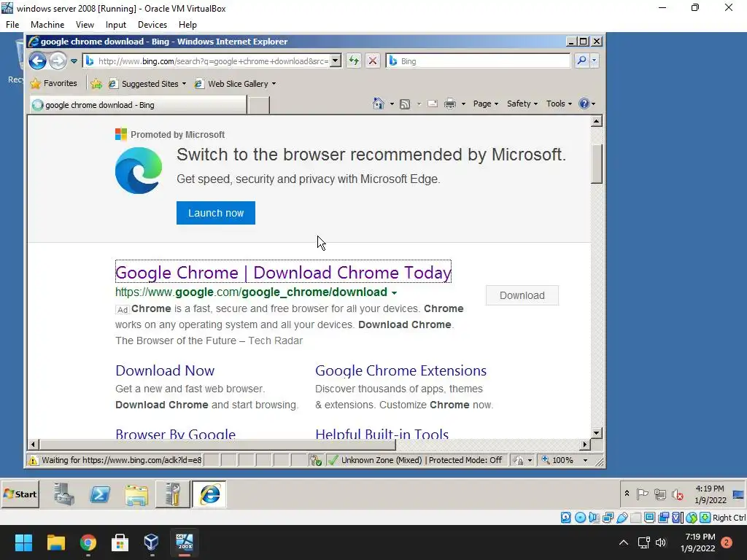Click the IE Home icon
The image size is (747, 560).
pyautogui.click(x=379, y=104)
